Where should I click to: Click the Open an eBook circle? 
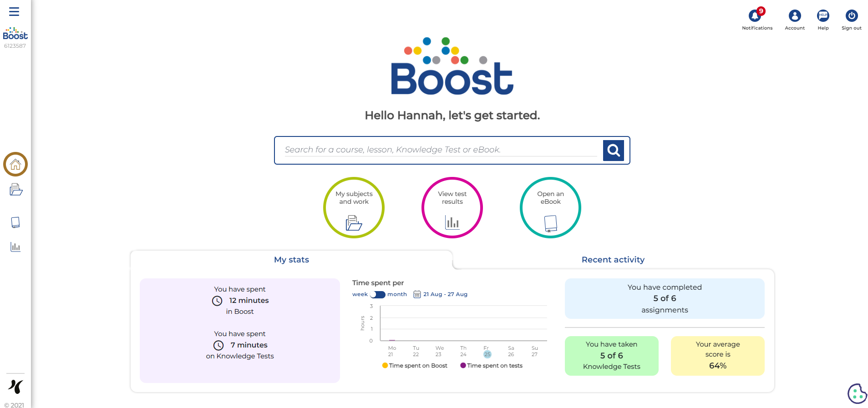point(550,208)
